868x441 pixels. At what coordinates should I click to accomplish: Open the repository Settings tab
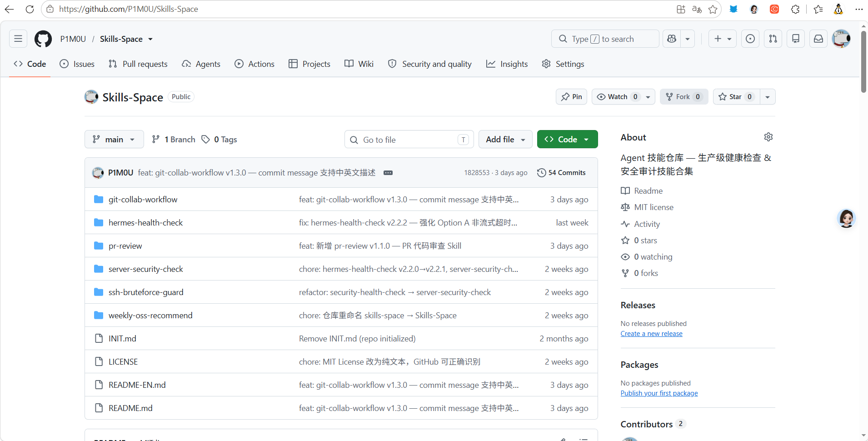point(563,64)
